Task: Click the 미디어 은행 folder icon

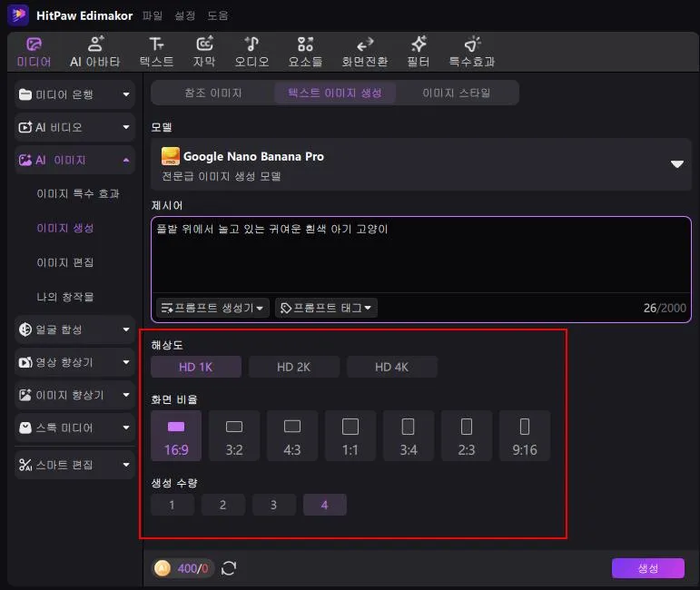Action: click(x=25, y=94)
